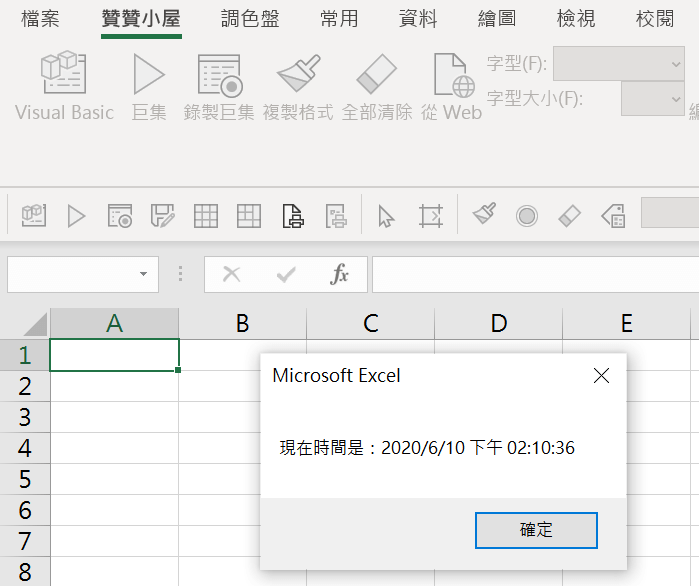Viewport: 699px width, 586px height.
Task: Click the greyed page setup icon
Action: [x=336, y=216]
